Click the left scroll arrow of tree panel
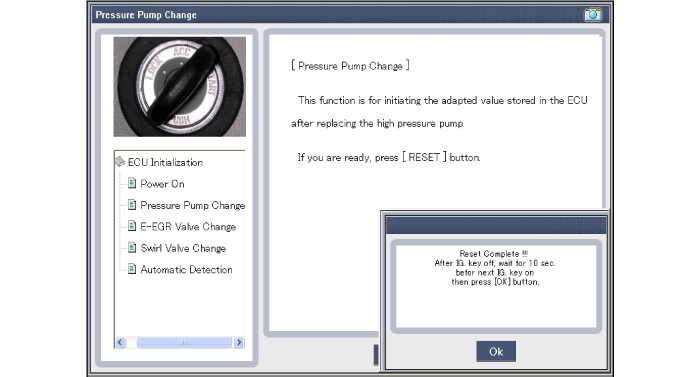The image size is (700, 377). pos(120,342)
